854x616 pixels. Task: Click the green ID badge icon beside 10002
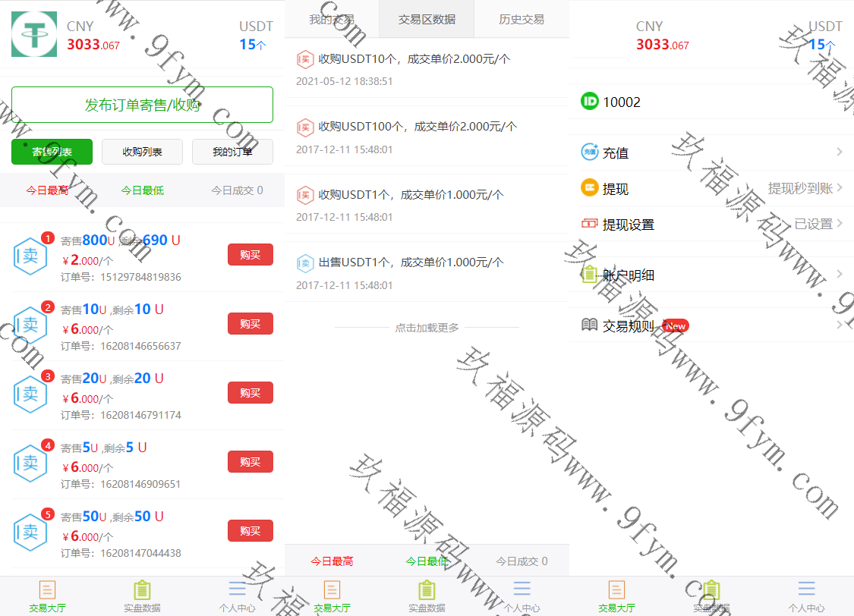point(590,102)
